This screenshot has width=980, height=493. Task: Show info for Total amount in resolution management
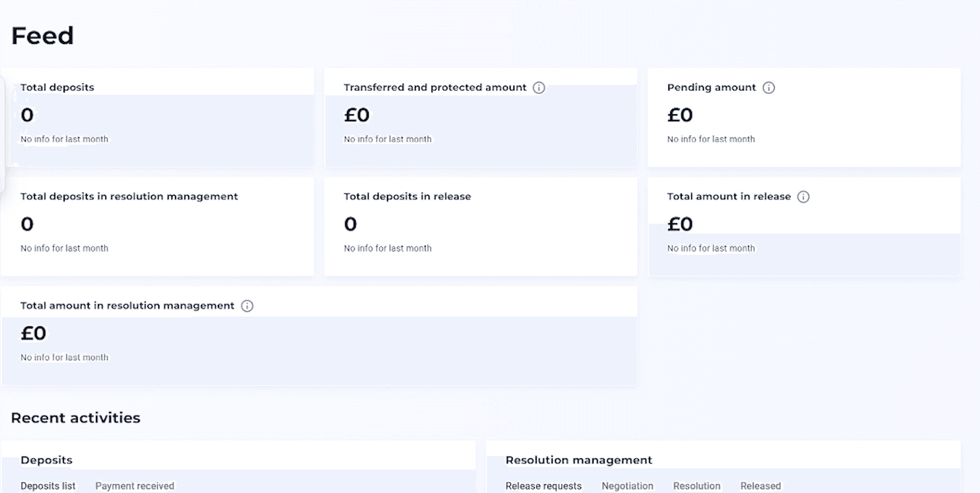[247, 306]
